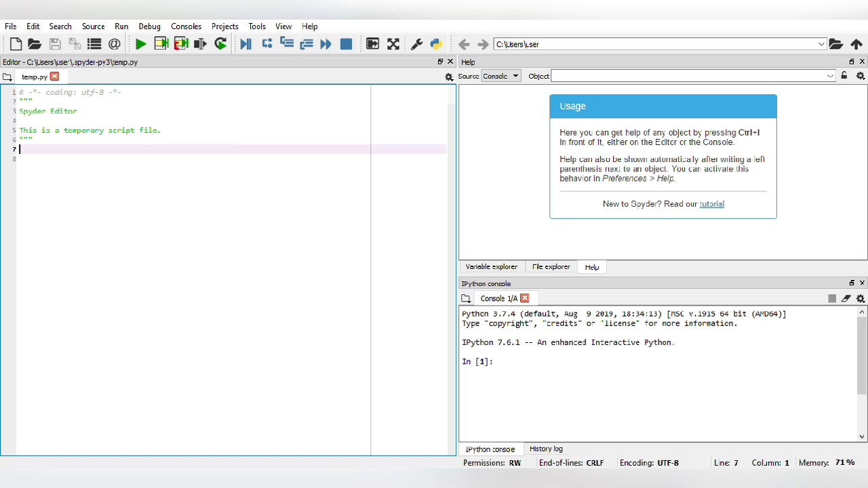Switch to File explorer tab
Viewport: 868px width, 488px height.
tap(551, 267)
